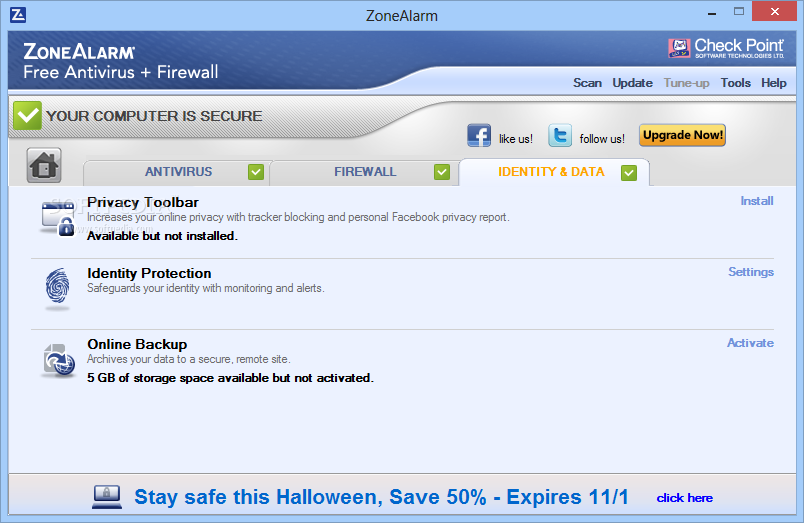Click the Firewall tab green checkmark
Screen dimensions: 804x523
[441, 172]
